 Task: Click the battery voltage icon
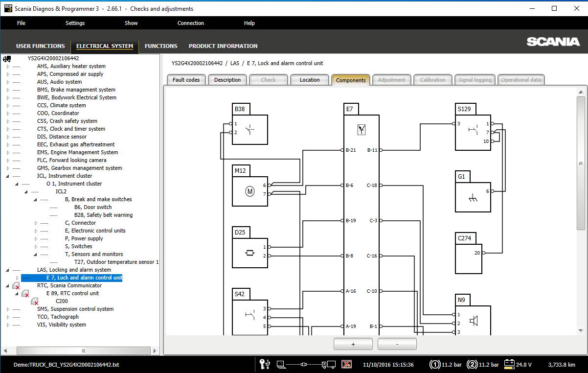[509, 364]
